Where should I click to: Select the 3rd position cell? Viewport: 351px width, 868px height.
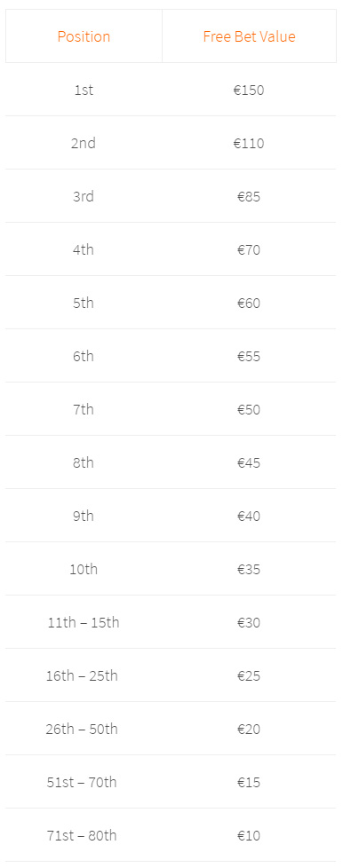pos(84,196)
